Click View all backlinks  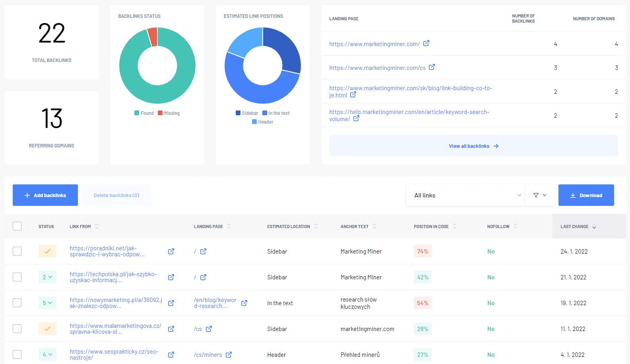474,146
